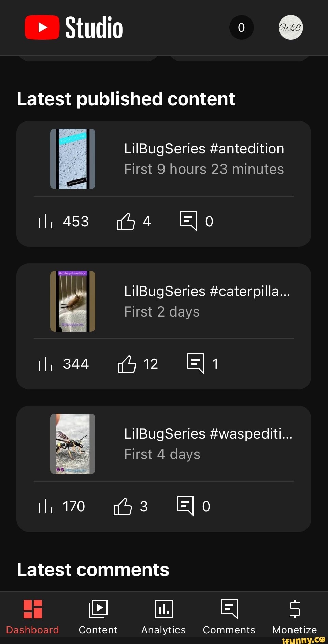Go to the Analytics tab

tap(163, 617)
